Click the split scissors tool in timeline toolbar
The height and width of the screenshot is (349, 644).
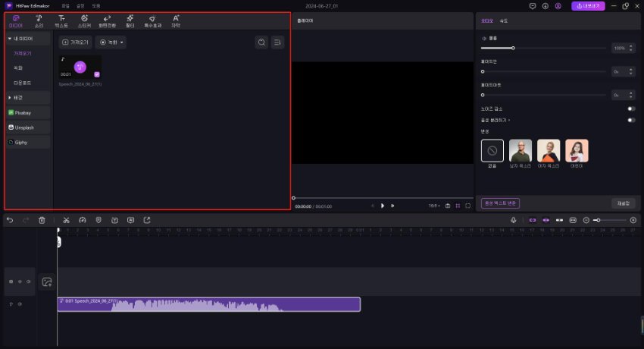coord(67,220)
